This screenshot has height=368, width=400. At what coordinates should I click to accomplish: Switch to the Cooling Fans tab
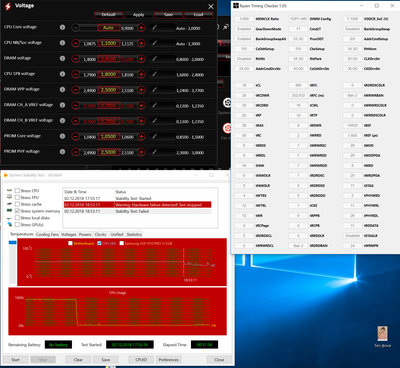(47, 234)
